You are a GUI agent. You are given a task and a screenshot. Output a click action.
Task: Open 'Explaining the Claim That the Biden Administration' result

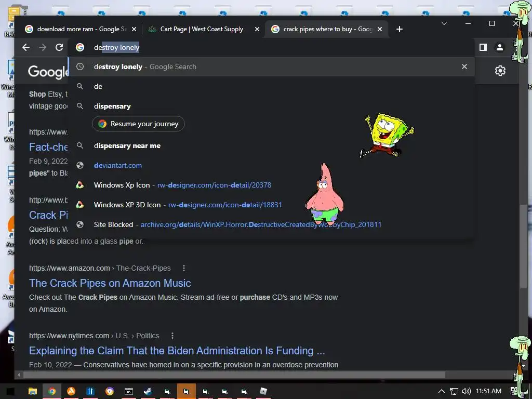[177, 351]
